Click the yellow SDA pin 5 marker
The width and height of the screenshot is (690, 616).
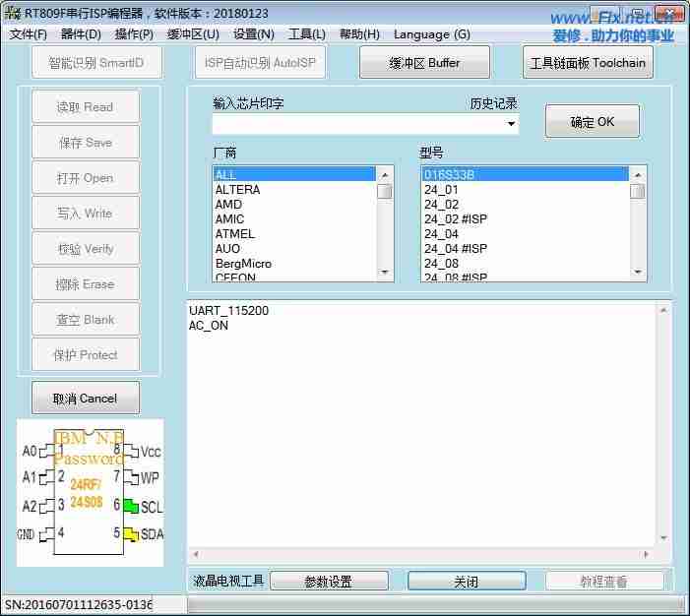pos(130,534)
